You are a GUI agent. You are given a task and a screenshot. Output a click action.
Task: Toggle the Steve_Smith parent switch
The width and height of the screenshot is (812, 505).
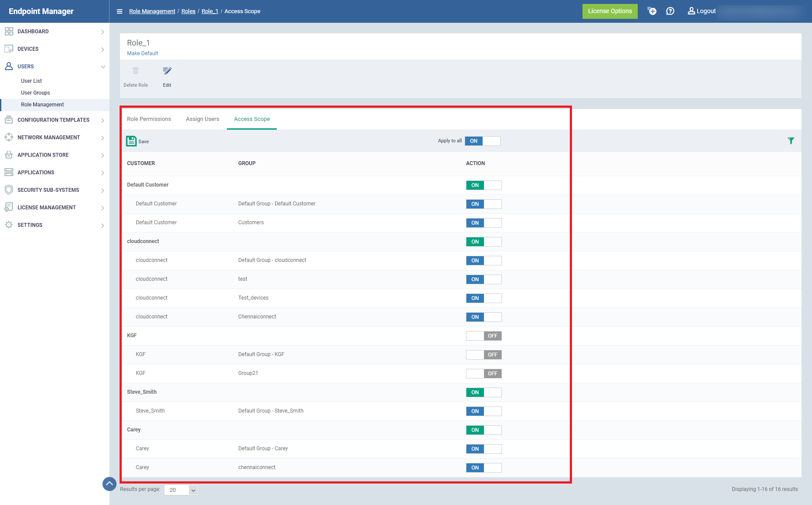pyautogui.click(x=484, y=392)
